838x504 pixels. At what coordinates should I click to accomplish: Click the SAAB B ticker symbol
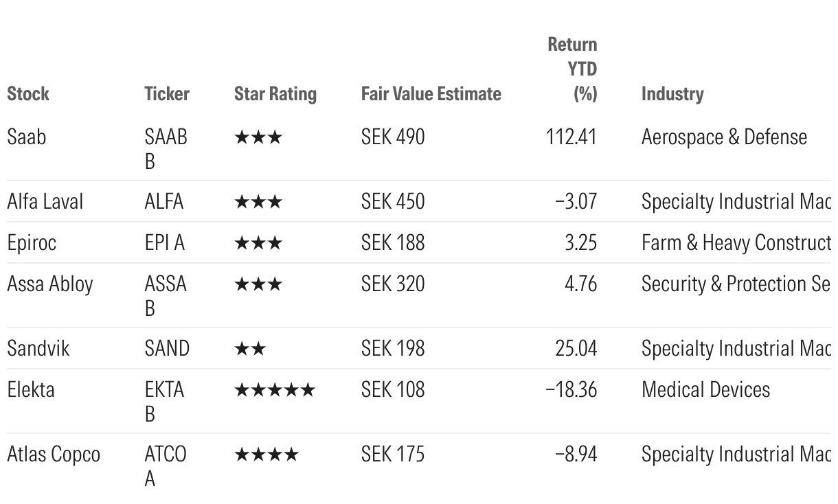click(166, 149)
